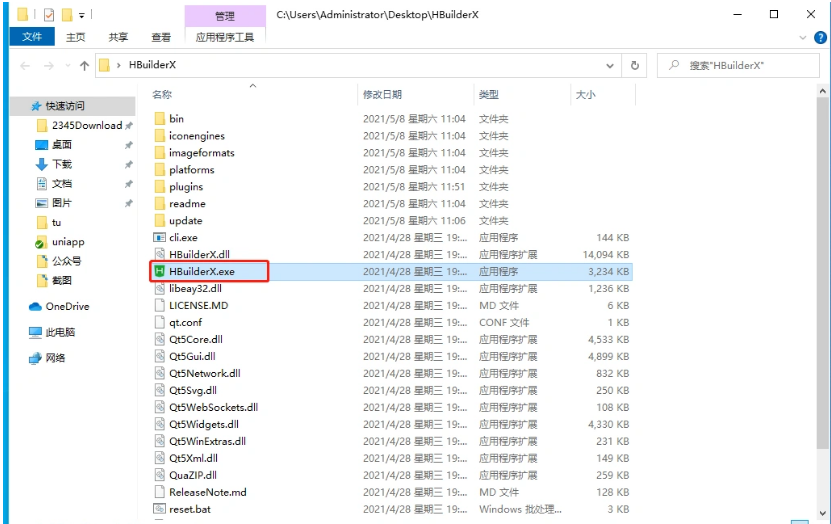Switch to the 共享 ribbon tab
Screen dimensions: 831x524
pyautogui.click(x=118, y=37)
